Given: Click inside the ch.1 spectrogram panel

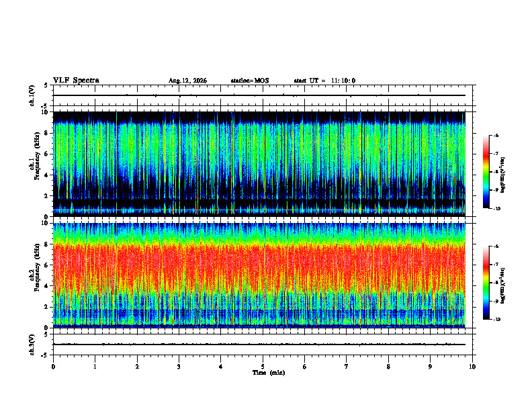Looking at the screenshot, I should 259,164.
